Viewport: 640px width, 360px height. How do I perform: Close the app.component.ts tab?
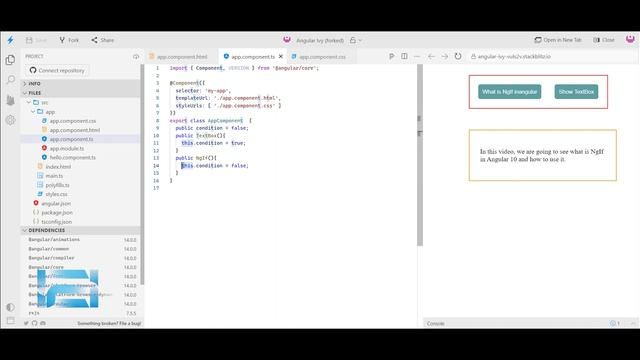click(281, 57)
